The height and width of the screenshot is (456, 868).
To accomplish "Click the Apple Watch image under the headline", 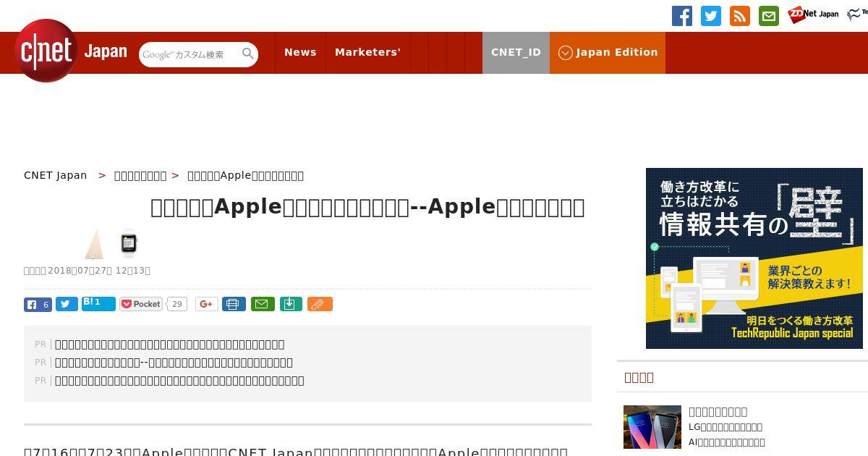I will (129, 243).
